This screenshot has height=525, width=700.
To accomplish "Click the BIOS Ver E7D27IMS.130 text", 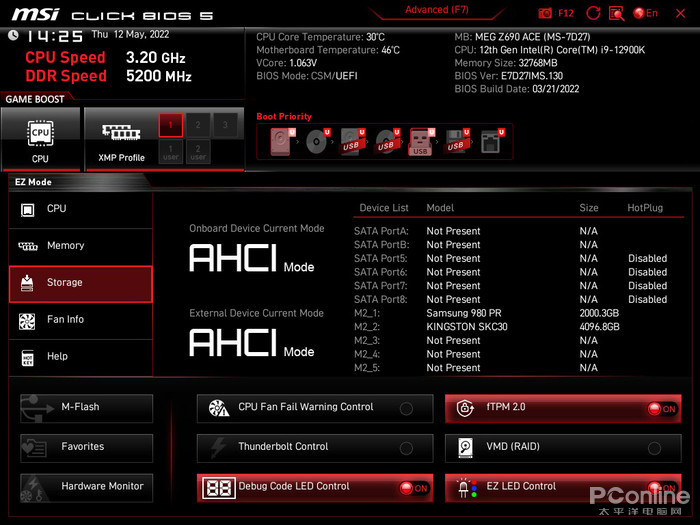I will point(508,76).
